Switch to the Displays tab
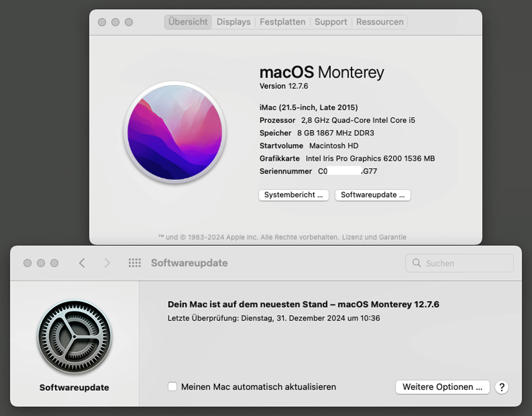This screenshot has width=532, height=416. coord(234,22)
